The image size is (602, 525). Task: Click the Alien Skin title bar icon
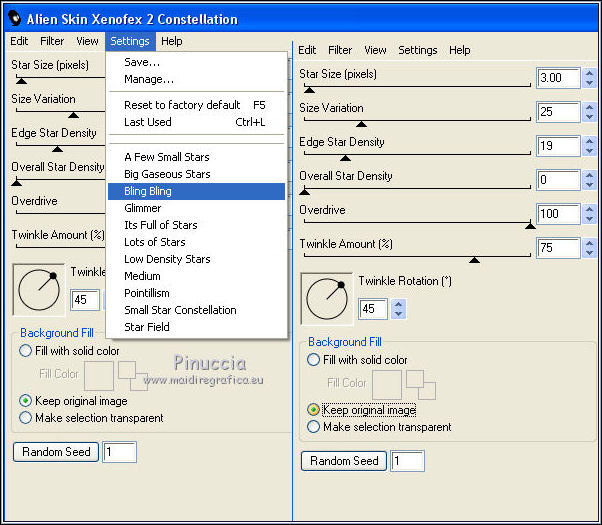(x=15, y=18)
